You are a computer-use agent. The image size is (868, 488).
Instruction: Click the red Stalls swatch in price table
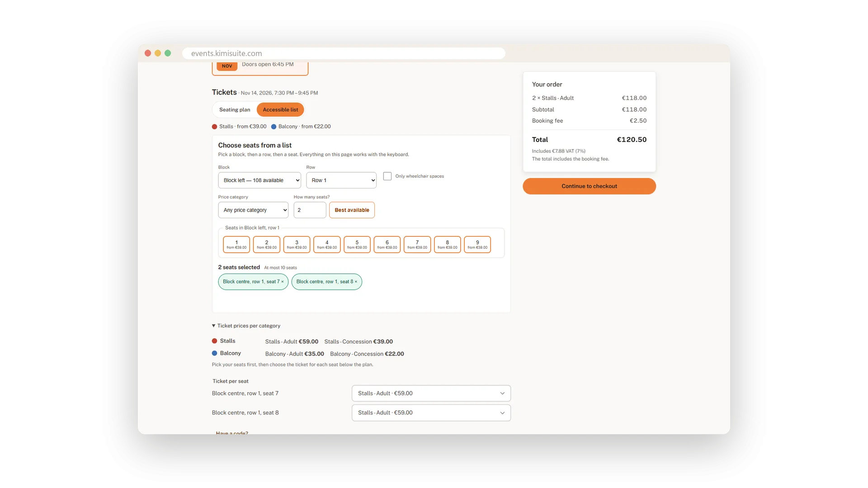214,341
